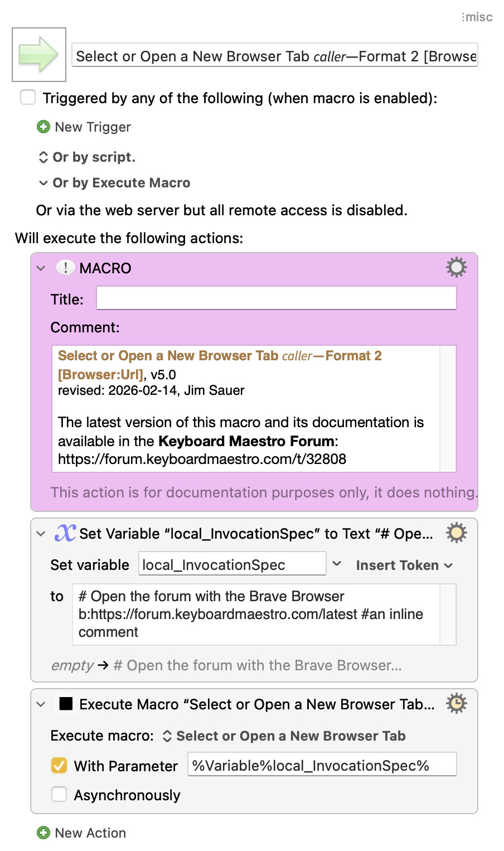
Task: Open the MACRO comment action gear menu
Action: 456,268
